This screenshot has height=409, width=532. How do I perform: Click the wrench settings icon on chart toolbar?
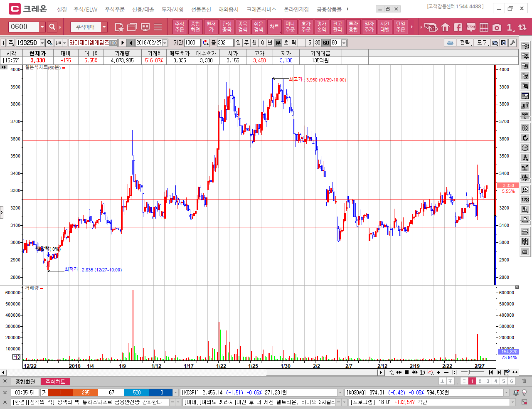coord(512,43)
